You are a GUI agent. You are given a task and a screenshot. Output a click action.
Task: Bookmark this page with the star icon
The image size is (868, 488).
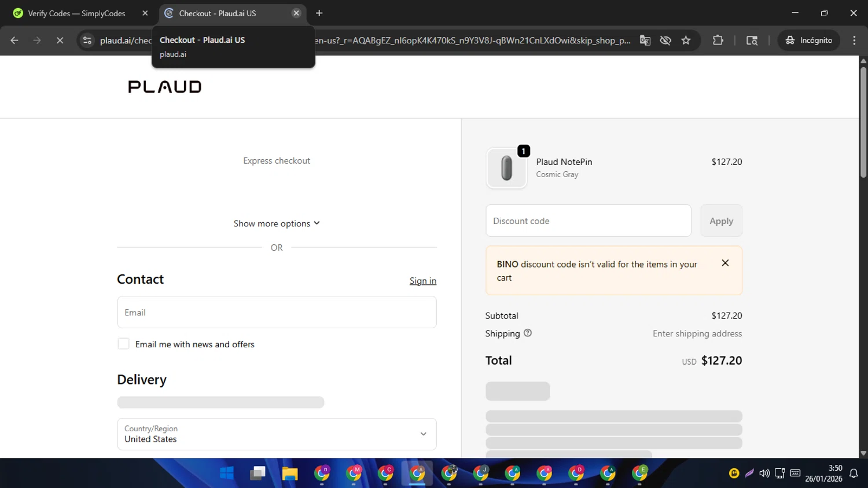[686, 41]
